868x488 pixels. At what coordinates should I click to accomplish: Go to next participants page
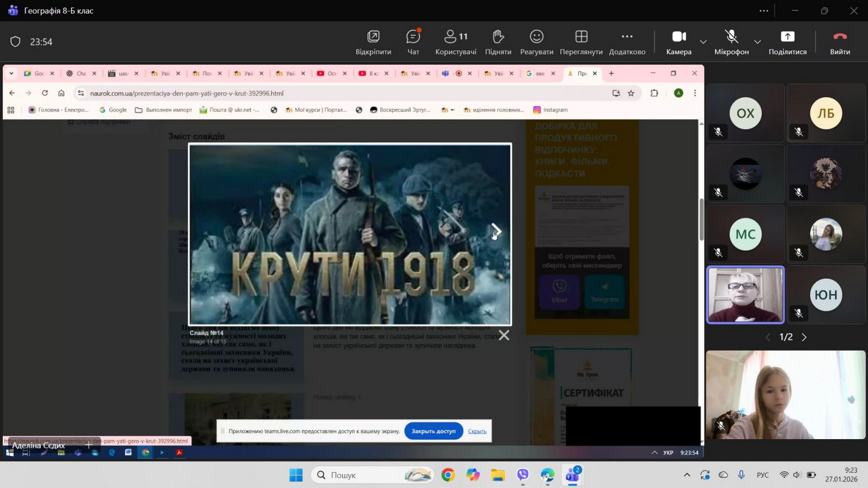804,337
